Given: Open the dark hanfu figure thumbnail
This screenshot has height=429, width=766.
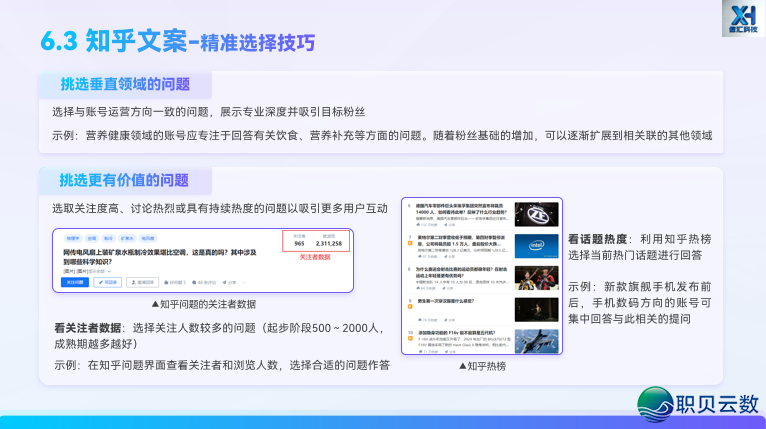Looking at the screenshot, I should pyautogui.click(x=536, y=309).
